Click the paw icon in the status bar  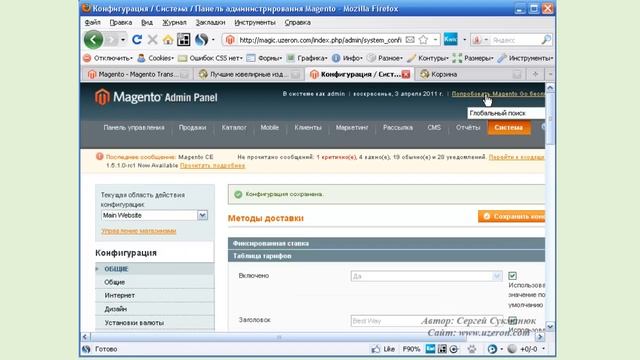pyautogui.click(x=472, y=349)
